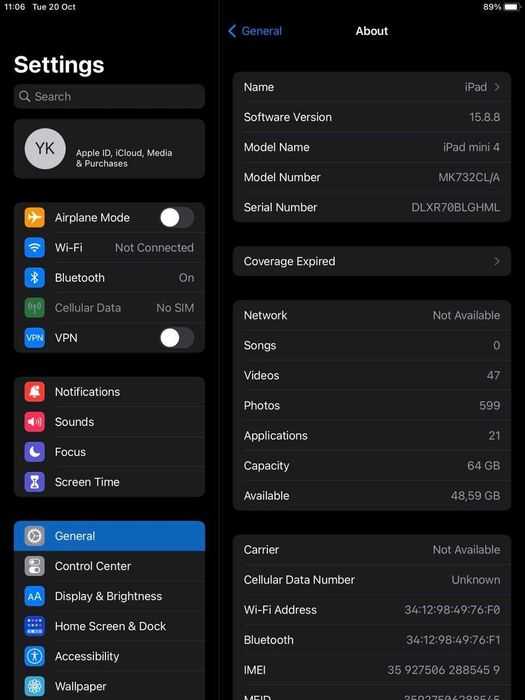Tap the Focus moon icon
This screenshot has height=700, width=525.
click(34, 452)
